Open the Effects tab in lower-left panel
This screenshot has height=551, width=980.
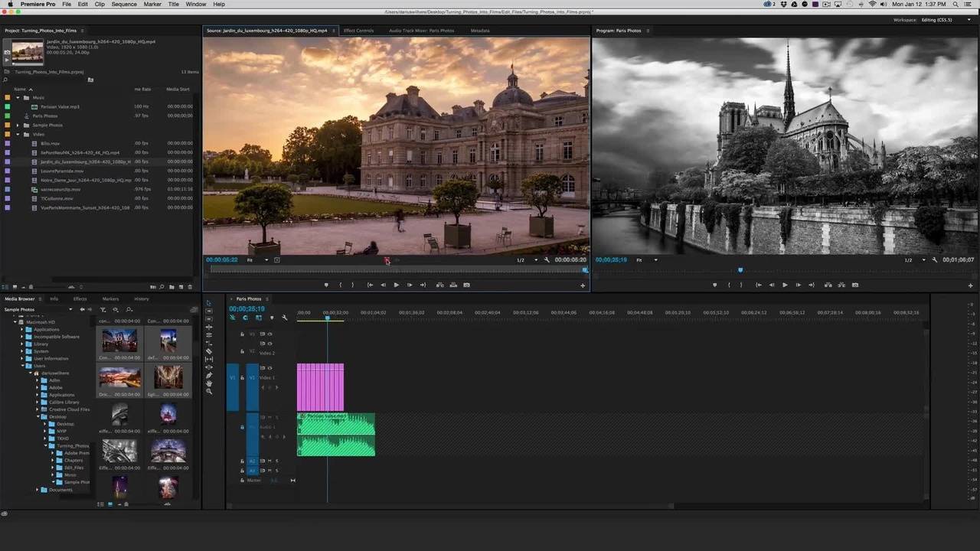(x=80, y=298)
